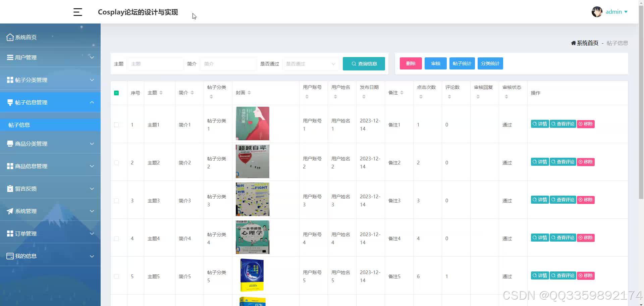The width and height of the screenshot is (644, 306).
Task: Click 查看评论 for row 主题2
Action: pyautogui.click(x=563, y=162)
